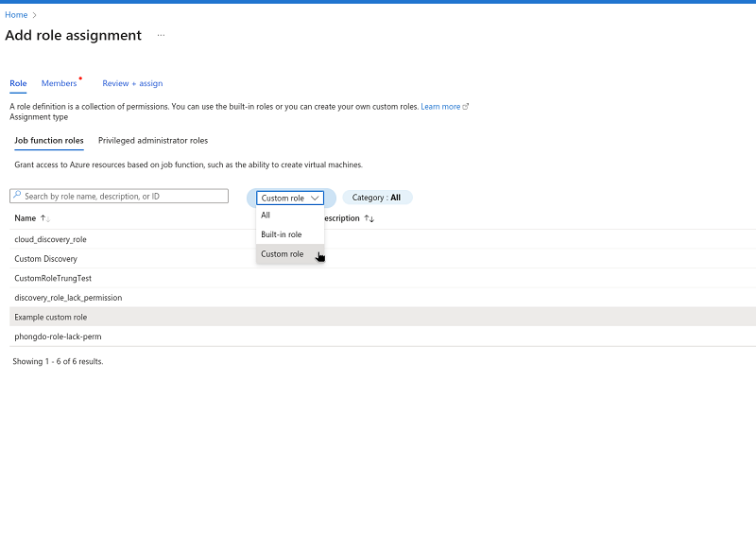Image resolution: width=756 pixels, height=536 pixels.
Task: Select the Job function roles tab
Action: coord(49,141)
